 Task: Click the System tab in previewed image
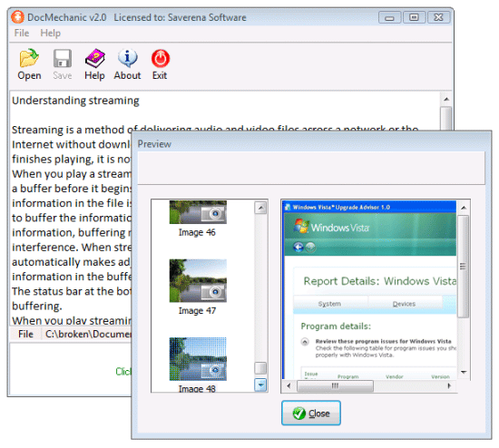point(329,304)
